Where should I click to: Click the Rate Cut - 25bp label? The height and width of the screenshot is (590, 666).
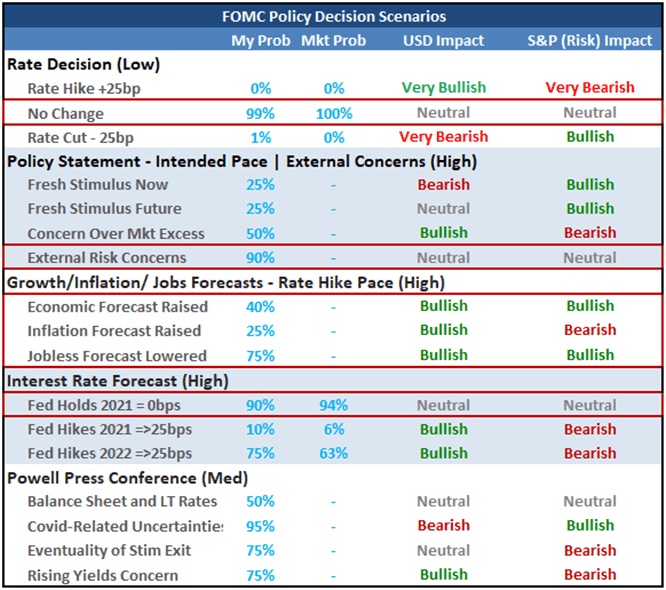coord(81,138)
